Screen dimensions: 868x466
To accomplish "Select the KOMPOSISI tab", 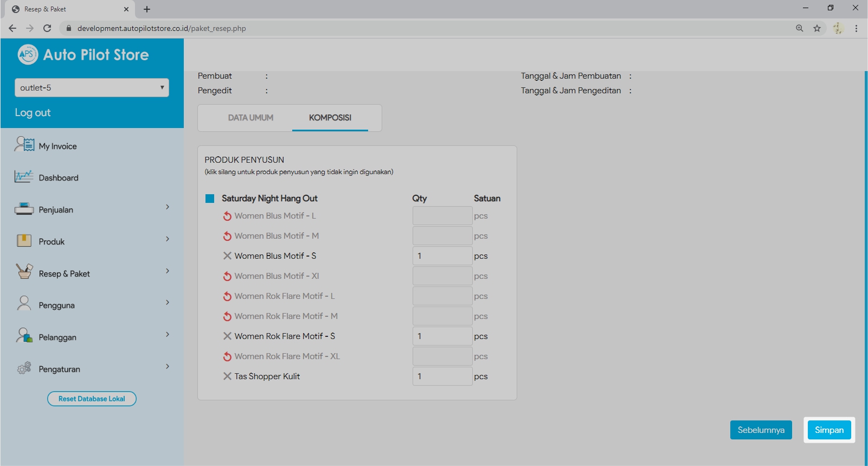I will [x=330, y=118].
